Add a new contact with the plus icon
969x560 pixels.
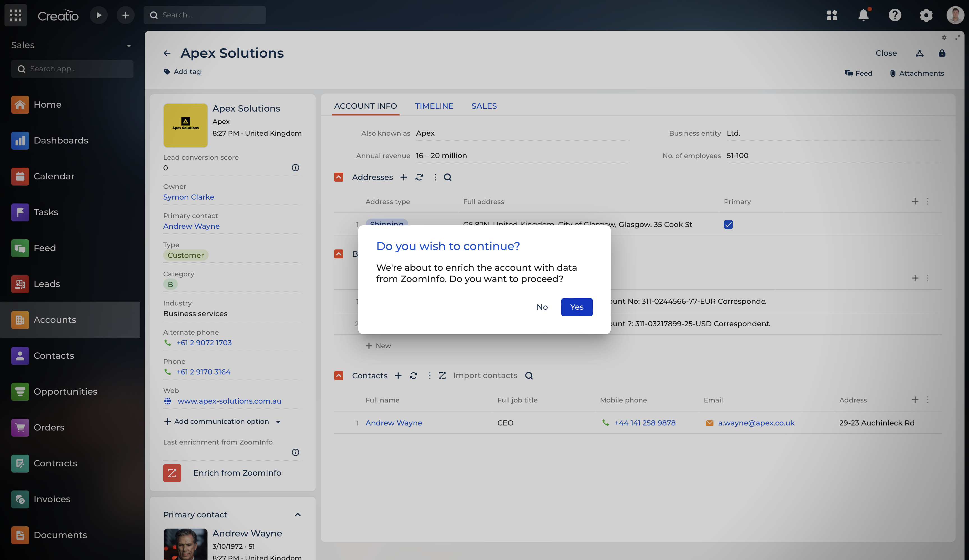pyautogui.click(x=398, y=375)
